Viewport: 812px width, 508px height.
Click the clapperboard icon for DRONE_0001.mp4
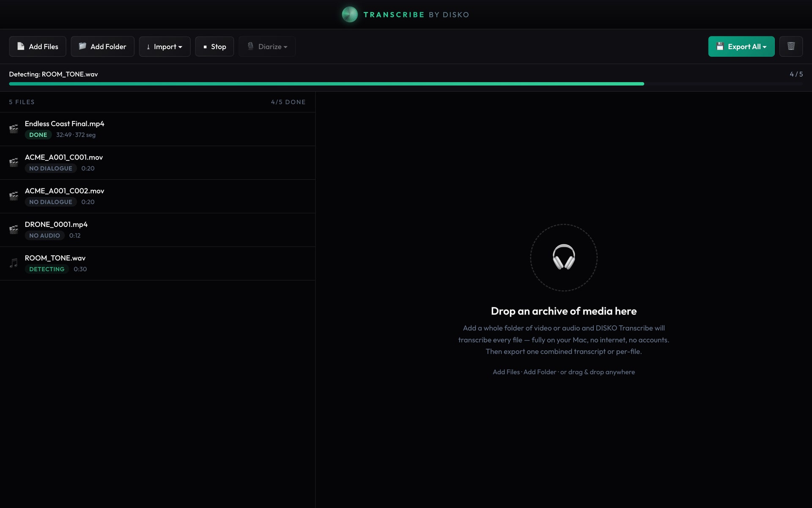14,229
